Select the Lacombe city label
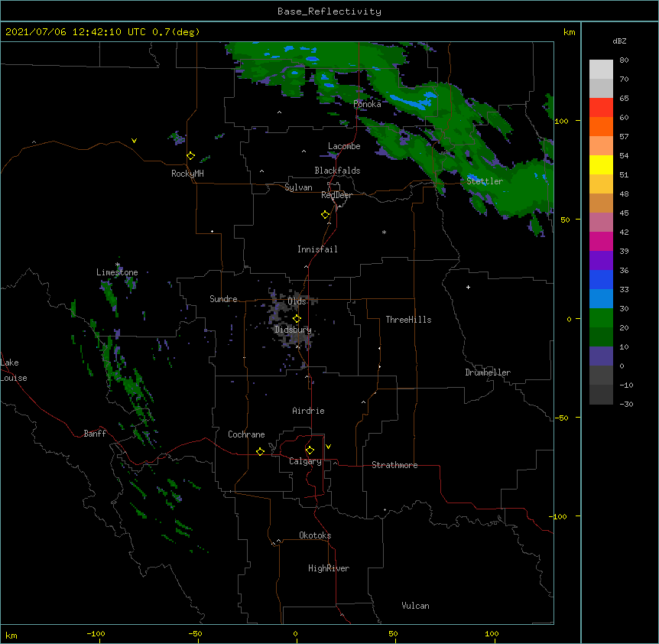Viewport: 659px width, 644px height. 344,146
